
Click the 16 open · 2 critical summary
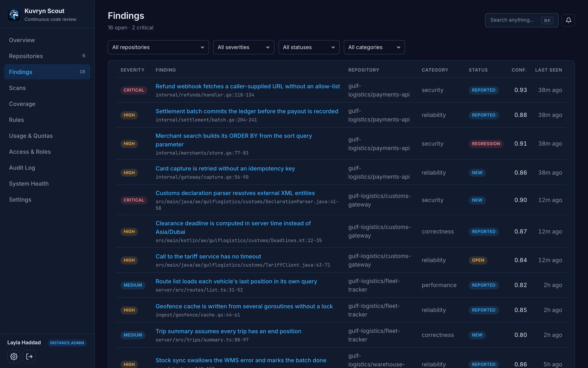pos(130,28)
